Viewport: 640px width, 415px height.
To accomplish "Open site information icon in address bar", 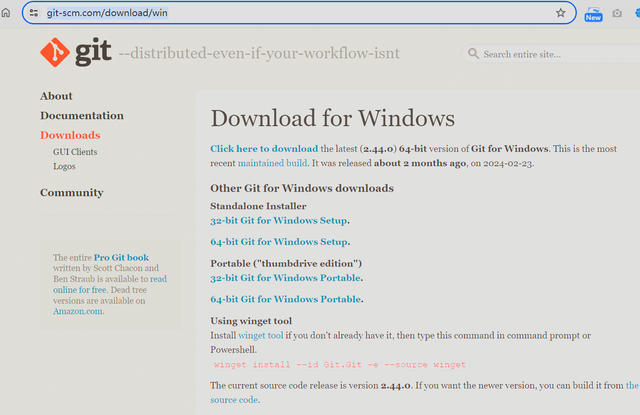I will point(34,13).
